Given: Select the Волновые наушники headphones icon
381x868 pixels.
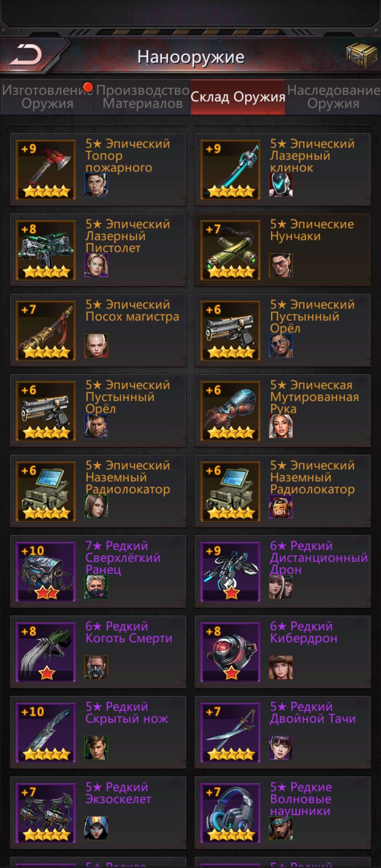Looking at the screenshot, I should [x=230, y=813].
